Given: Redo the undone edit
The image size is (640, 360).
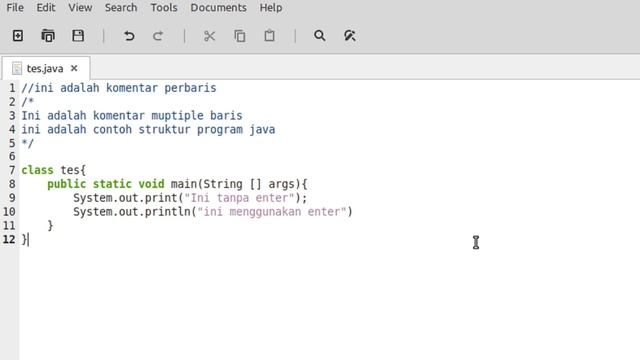Looking at the screenshot, I should [x=158, y=36].
